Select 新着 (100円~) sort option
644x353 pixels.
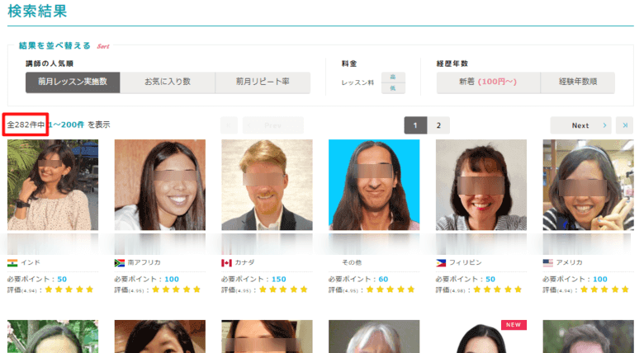tap(489, 82)
